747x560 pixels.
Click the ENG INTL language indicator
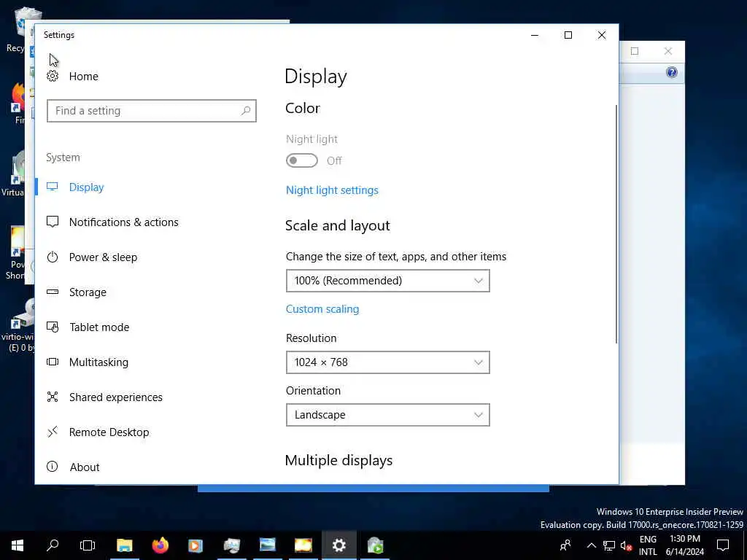[x=648, y=545]
